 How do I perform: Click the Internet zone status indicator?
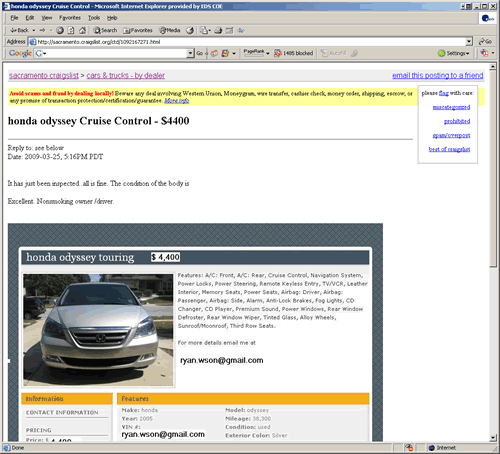point(442,447)
